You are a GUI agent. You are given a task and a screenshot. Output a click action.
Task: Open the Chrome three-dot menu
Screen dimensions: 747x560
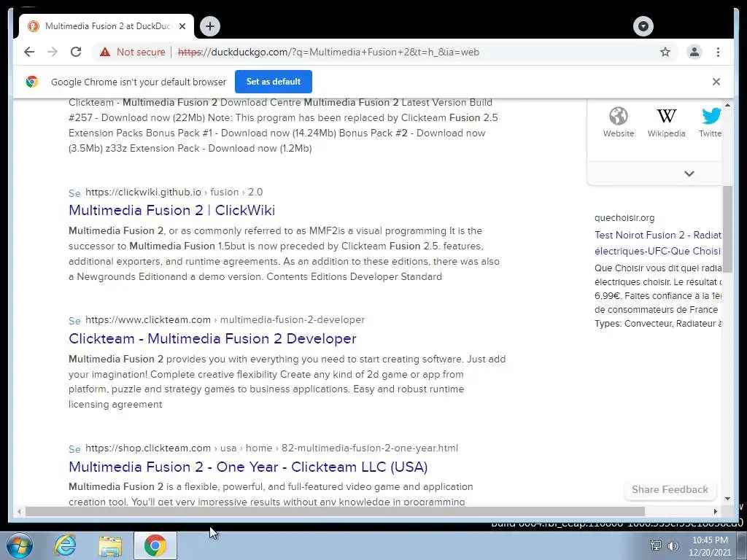718,52
